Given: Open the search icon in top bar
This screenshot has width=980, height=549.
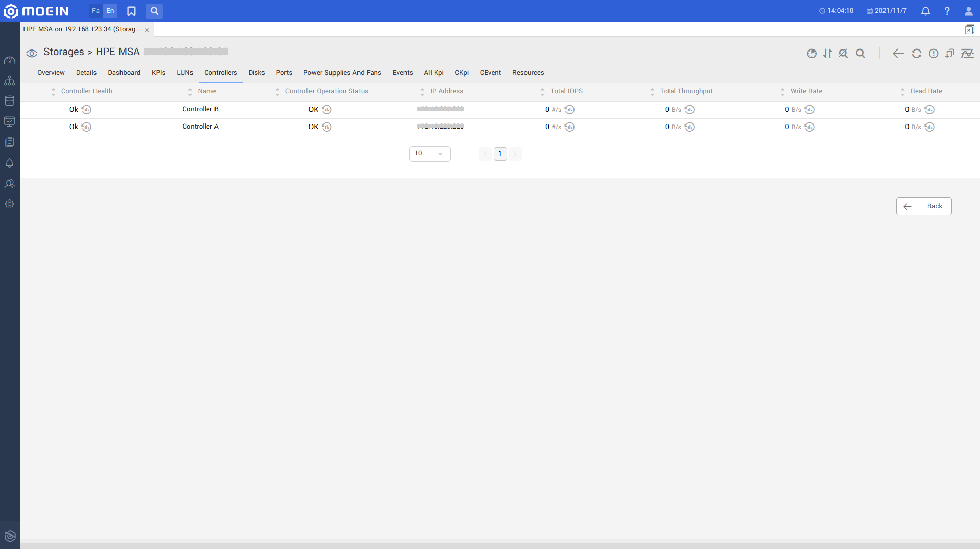Looking at the screenshot, I should pos(154,11).
